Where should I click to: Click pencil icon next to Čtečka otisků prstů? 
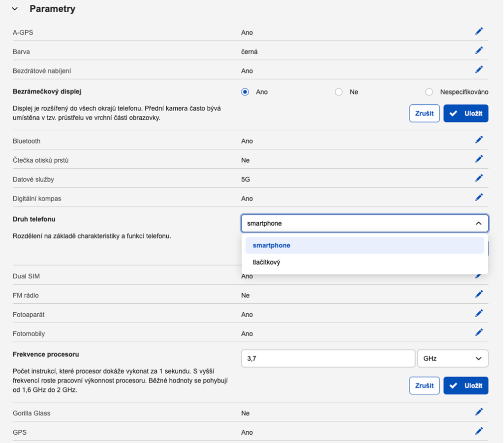[x=479, y=159]
